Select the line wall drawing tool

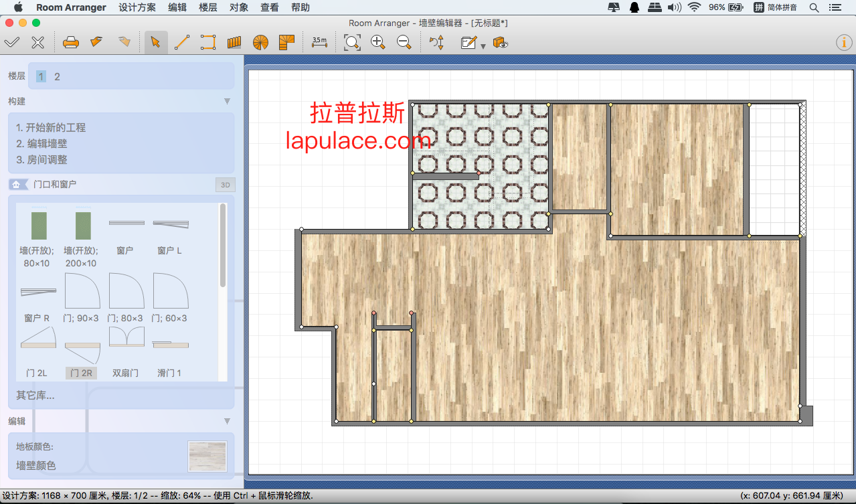point(182,42)
